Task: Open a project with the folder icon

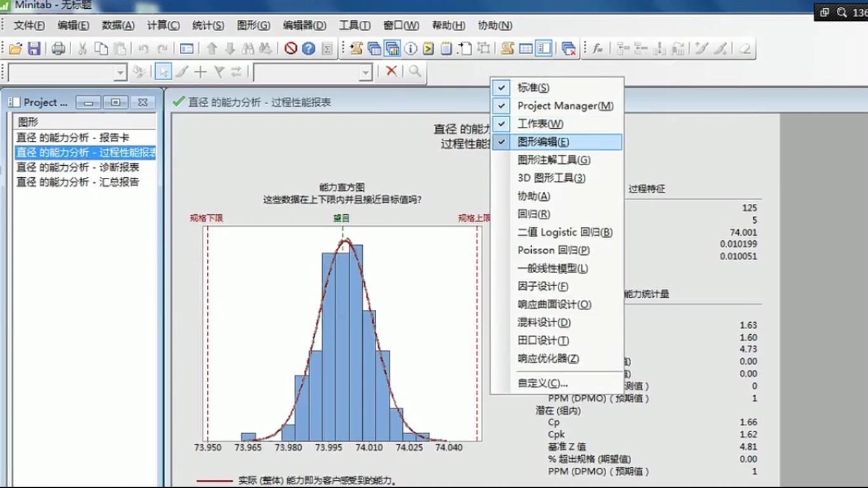Action: 15,48
